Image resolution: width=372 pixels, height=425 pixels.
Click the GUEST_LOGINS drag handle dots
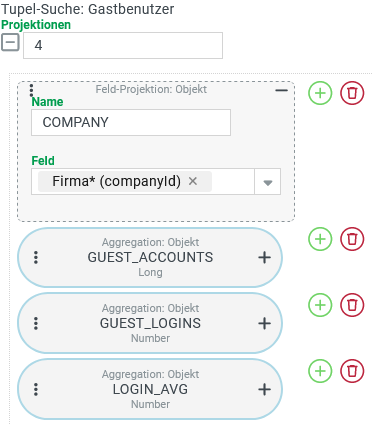(x=36, y=323)
